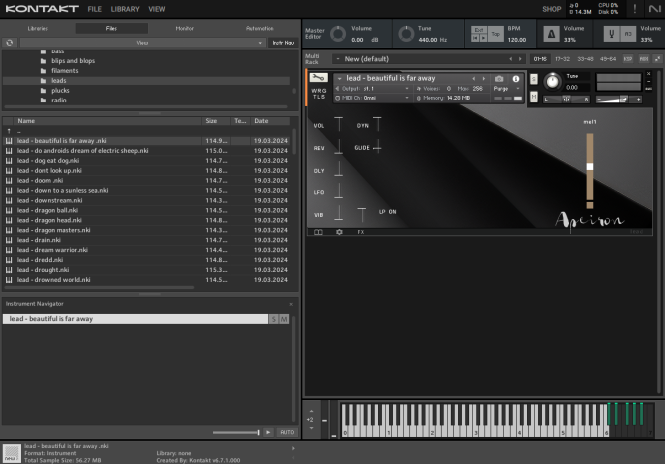665x464 pixels.
Task: Click the Tap tempo button
Action: [495, 34]
